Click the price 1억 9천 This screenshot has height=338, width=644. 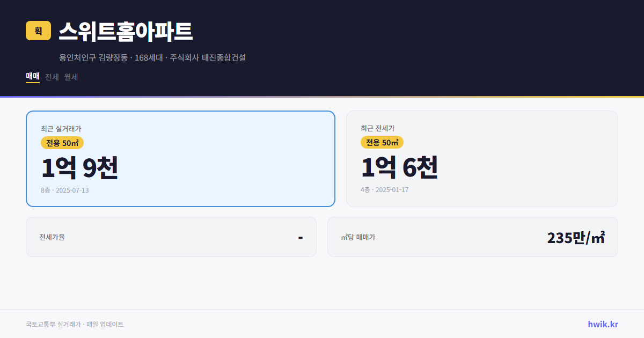point(79,168)
